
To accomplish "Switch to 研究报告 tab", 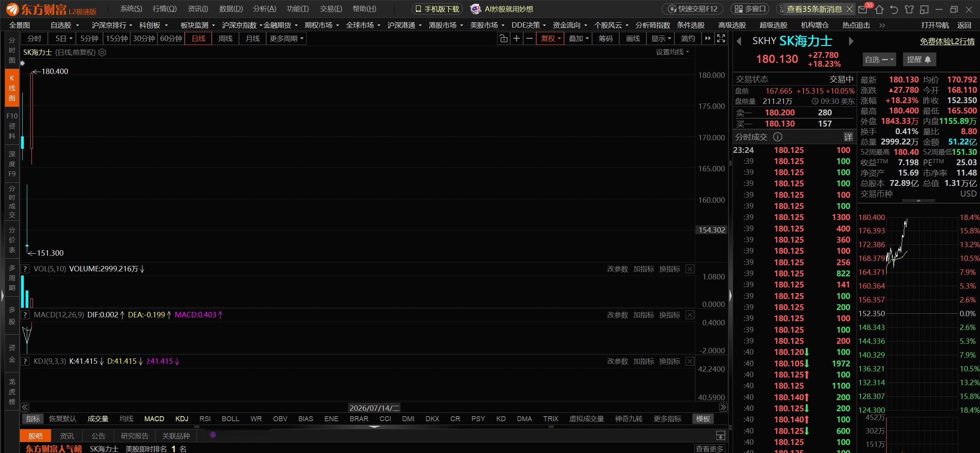I will pyautogui.click(x=134, y=436).
